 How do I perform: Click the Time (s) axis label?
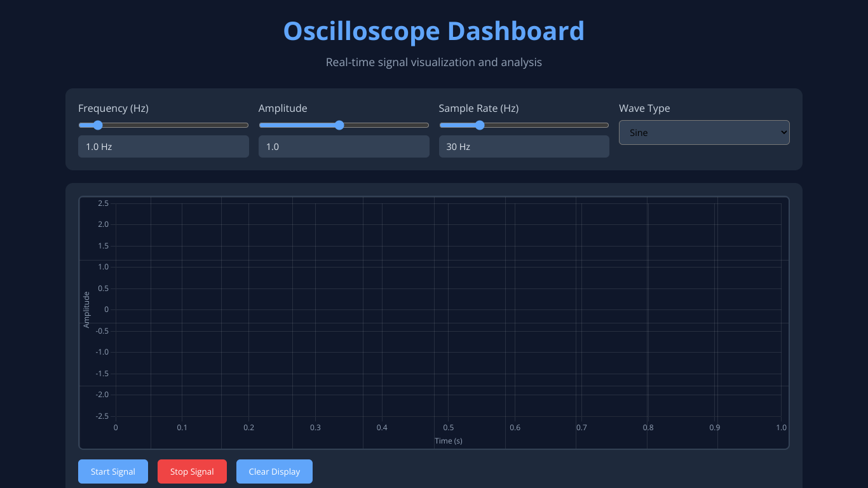pos(448,440)
